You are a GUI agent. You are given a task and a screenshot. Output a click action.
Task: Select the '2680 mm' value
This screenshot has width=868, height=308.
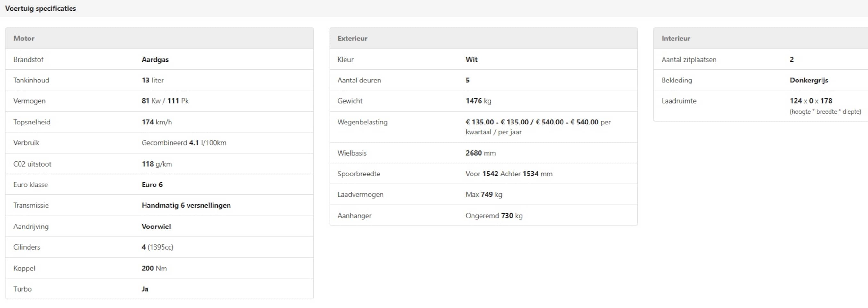(x=480, y=153)
